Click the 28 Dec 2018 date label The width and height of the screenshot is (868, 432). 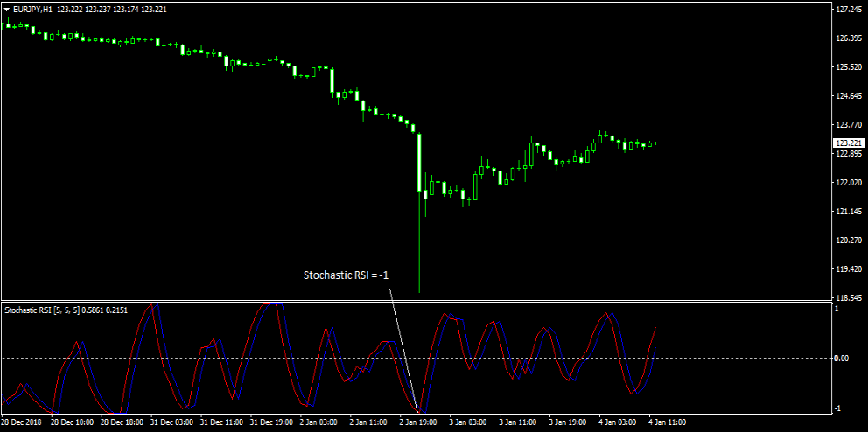click(x=23, y=422)
